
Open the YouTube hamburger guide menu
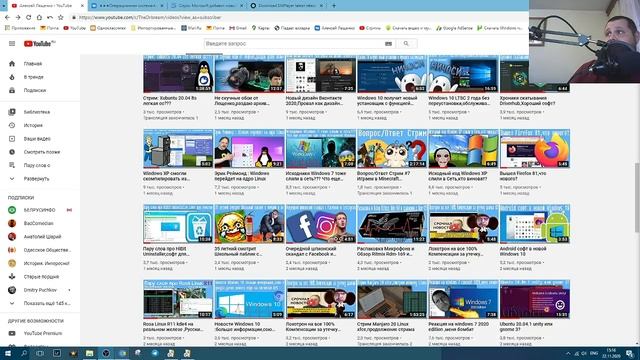12,44
